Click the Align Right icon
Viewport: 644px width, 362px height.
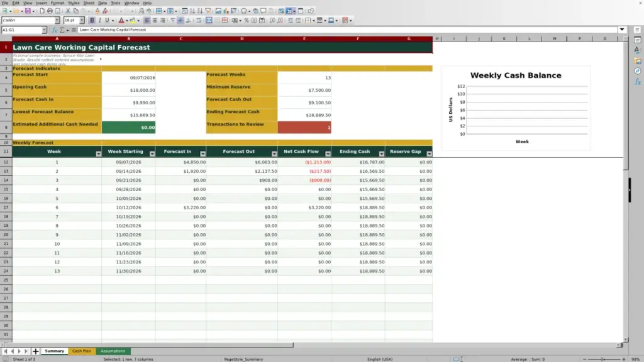pyautogui.click(x=163, y=20)
